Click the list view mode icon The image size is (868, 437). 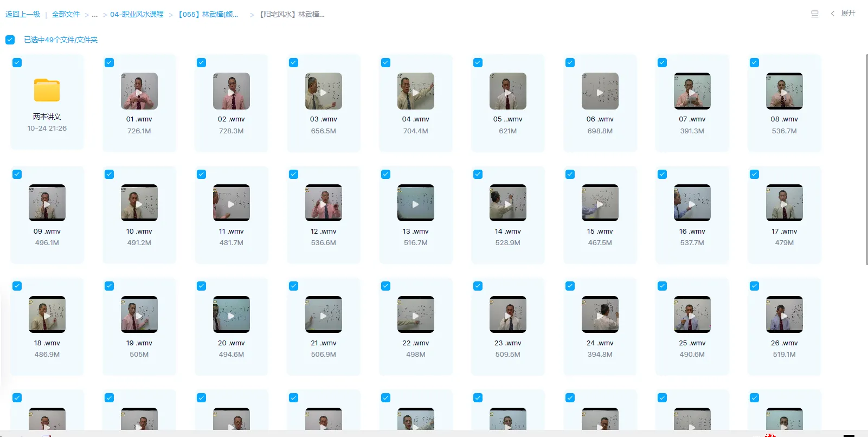click(x=814, y=14)
